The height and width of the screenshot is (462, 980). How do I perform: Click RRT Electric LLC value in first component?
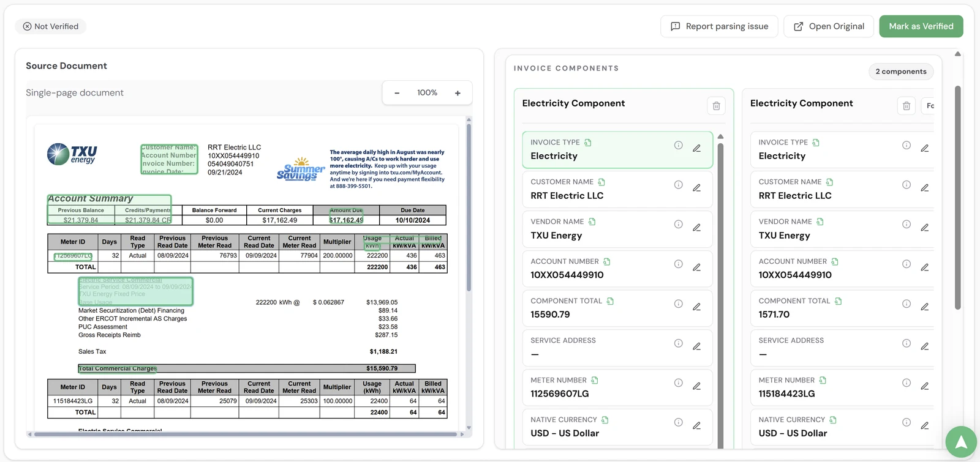point(567,196)
